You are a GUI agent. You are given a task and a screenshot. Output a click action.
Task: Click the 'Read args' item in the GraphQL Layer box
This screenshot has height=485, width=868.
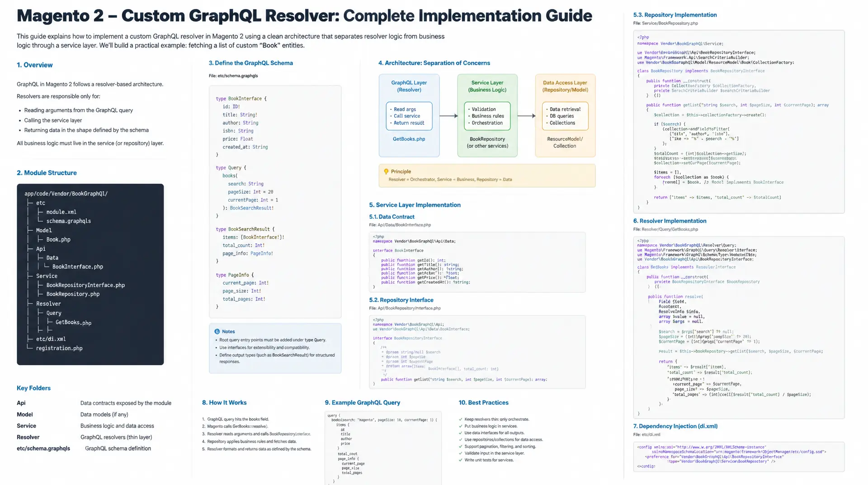405,109
